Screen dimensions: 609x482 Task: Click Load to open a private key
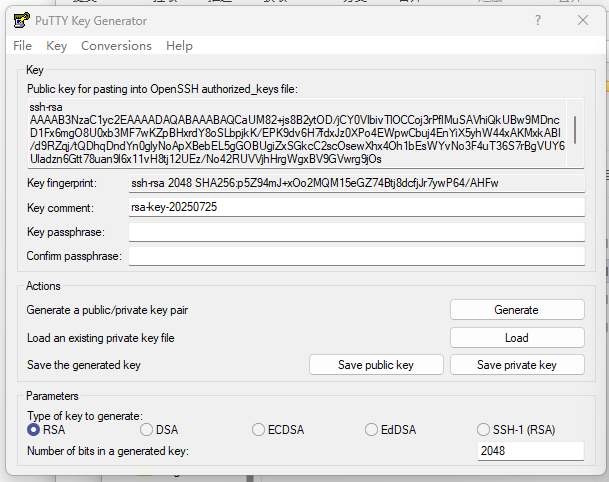(516, 338)
